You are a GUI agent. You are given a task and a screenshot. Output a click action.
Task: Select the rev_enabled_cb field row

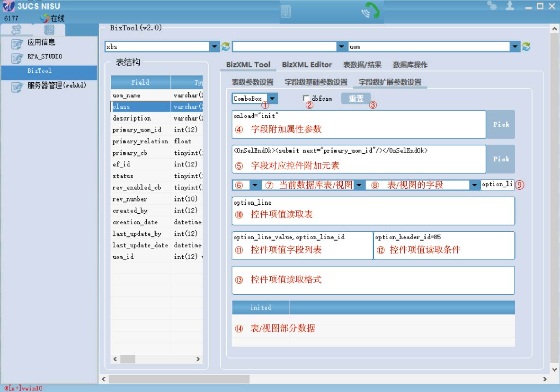157,187
